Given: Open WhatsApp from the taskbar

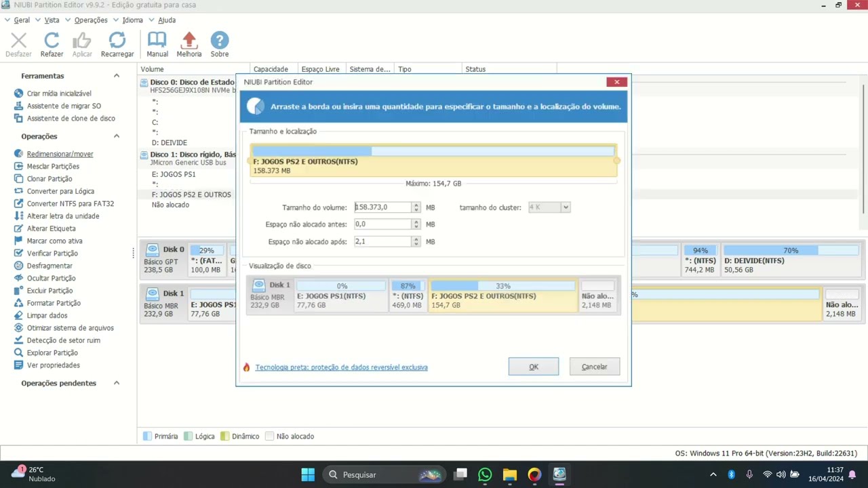Looking at the screenshot, I should click(485, 474).
